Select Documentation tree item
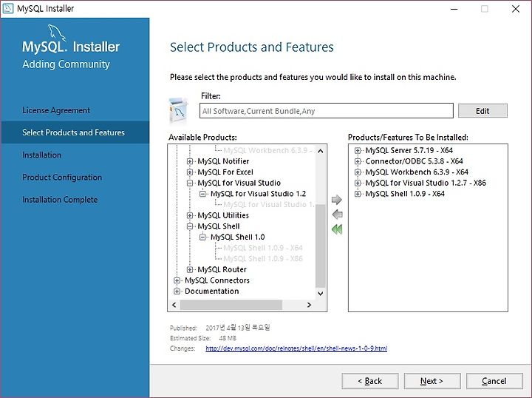Image resolution: width=532 pixels, height=398 pixels. point(212,291)
